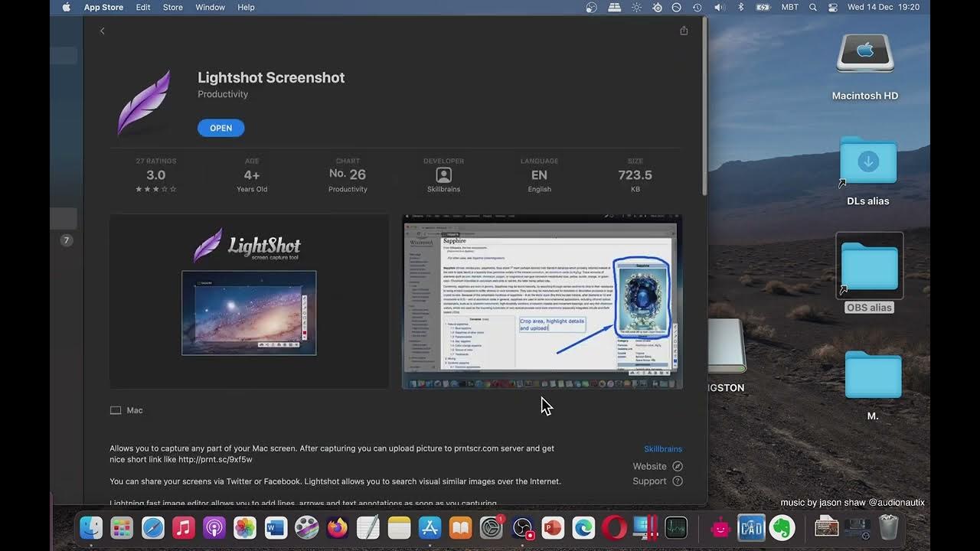Open the developer Support link
The width and height of the screenshot is (980, 551).
pos(649,481)
